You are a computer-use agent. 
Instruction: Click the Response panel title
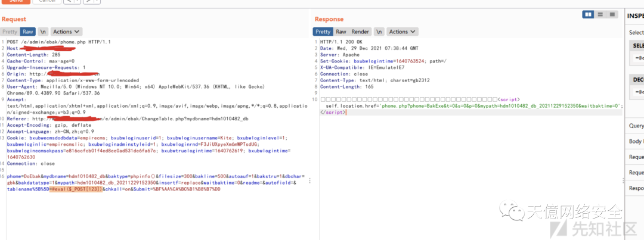(329, 19)
